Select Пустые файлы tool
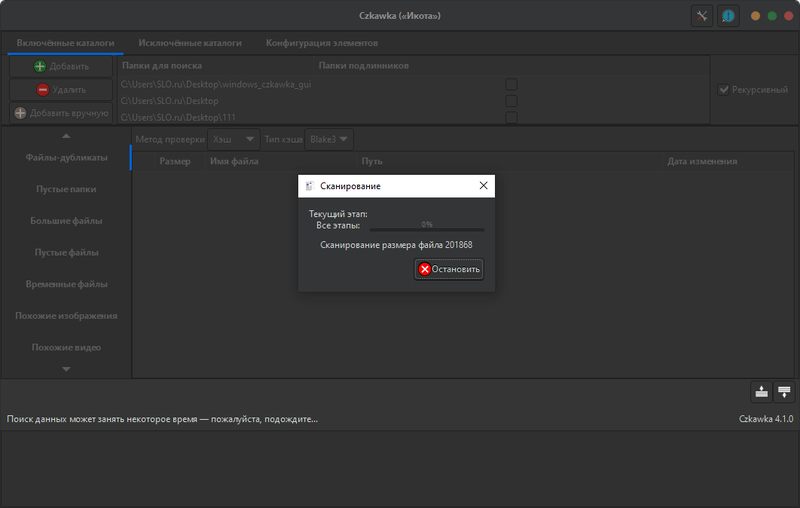The image size is (800, 508). point(66,252)
